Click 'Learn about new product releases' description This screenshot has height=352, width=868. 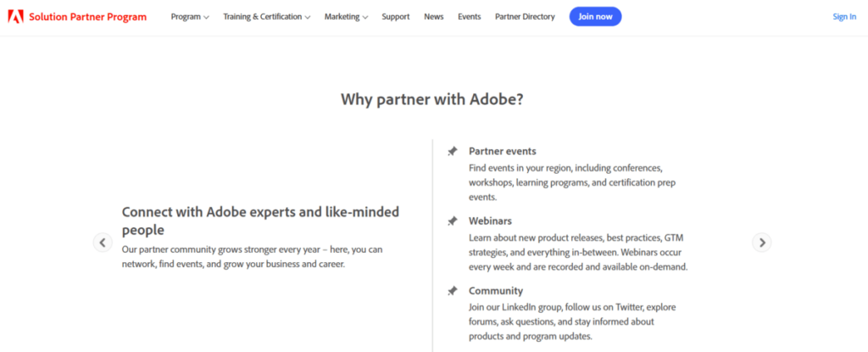(578, 252)
